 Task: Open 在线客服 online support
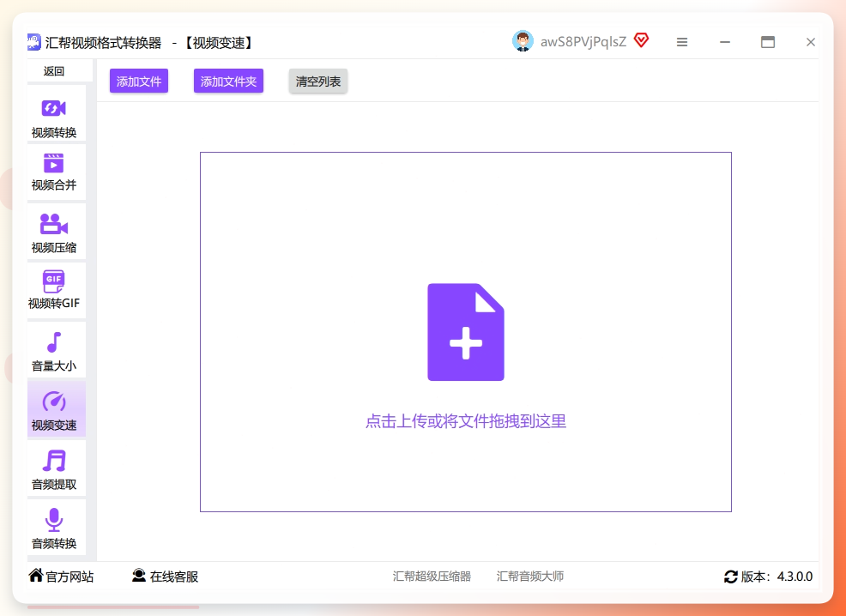[165, 576]
